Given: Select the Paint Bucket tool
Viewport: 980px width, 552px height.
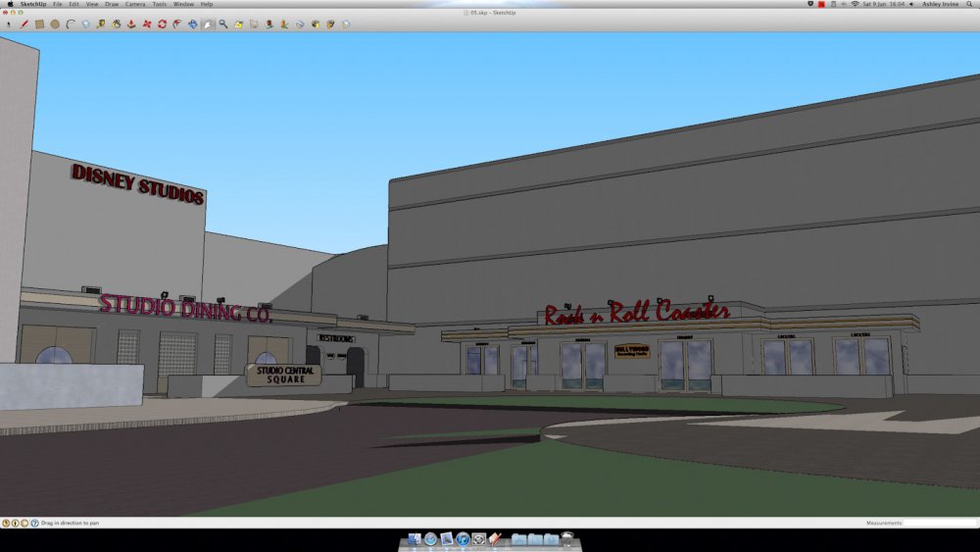Looking at the screenshot, I should [117, 25].
